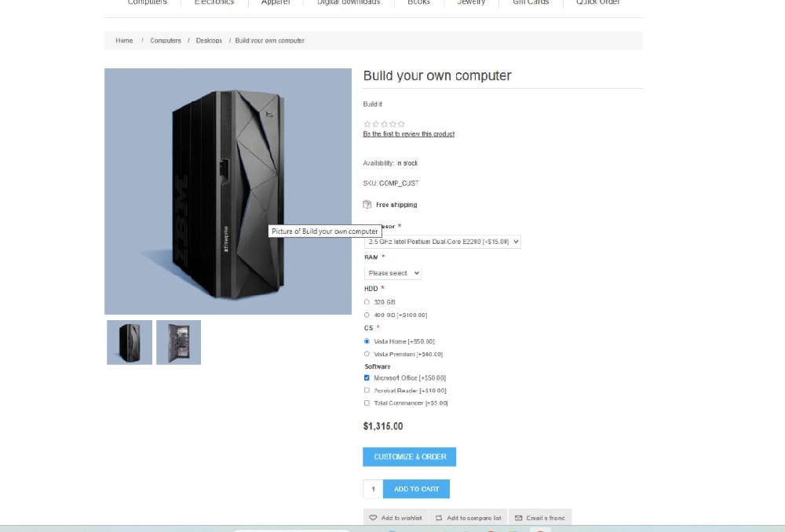Click the ADD TO CART button
Screen dimensions: 785x532
point(416,488)
